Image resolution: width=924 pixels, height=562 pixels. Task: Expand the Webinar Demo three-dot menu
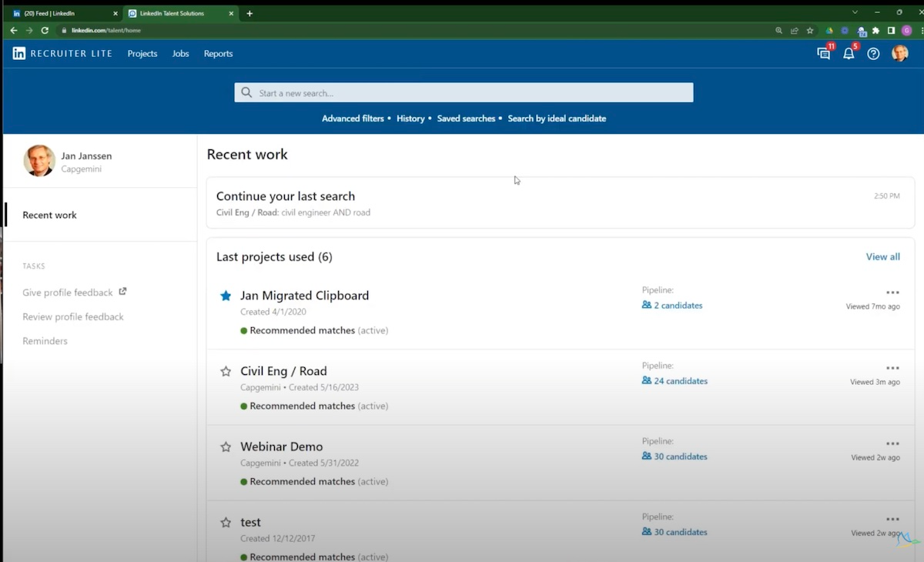point(892,443)
